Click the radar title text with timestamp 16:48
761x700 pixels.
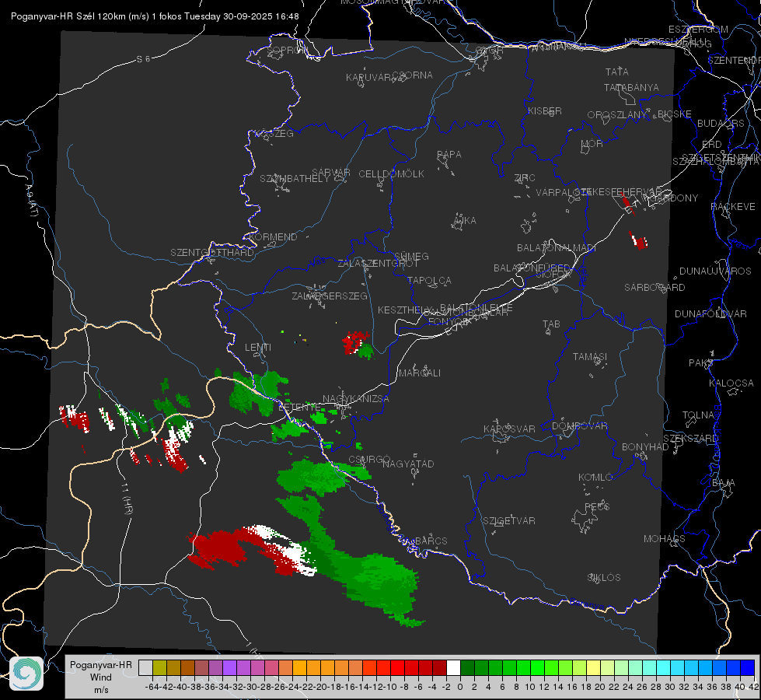[155, 16]
